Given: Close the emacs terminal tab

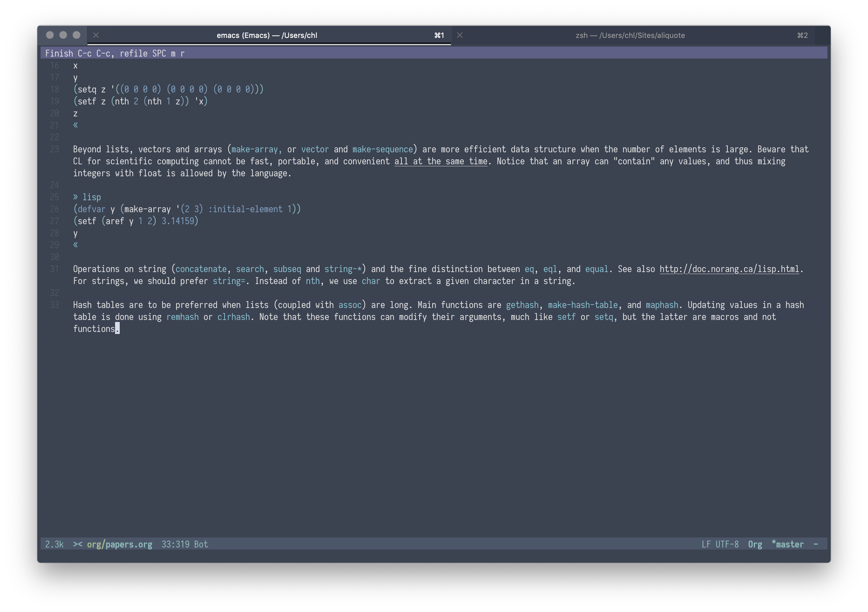Looking at the screenshot, I should pyautogui.click(x=96, y=35).
